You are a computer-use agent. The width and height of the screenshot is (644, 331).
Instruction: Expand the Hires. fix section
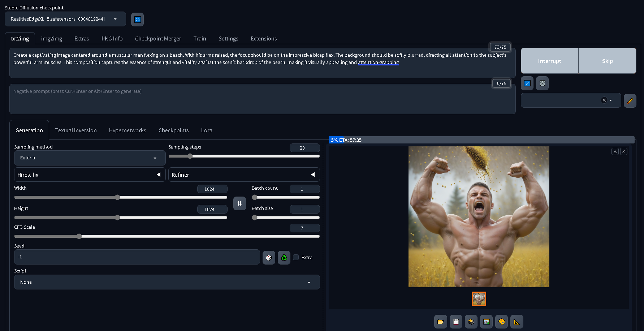[90, 175]
